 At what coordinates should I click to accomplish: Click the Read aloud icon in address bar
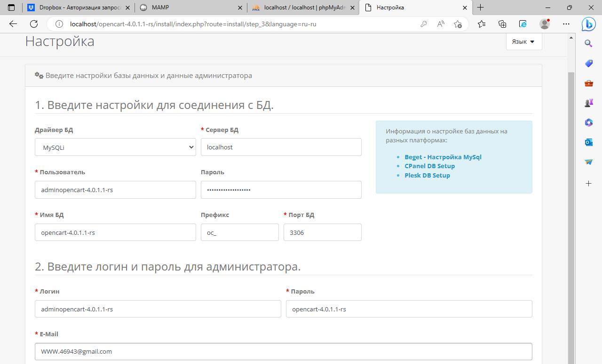click(441, 24)
